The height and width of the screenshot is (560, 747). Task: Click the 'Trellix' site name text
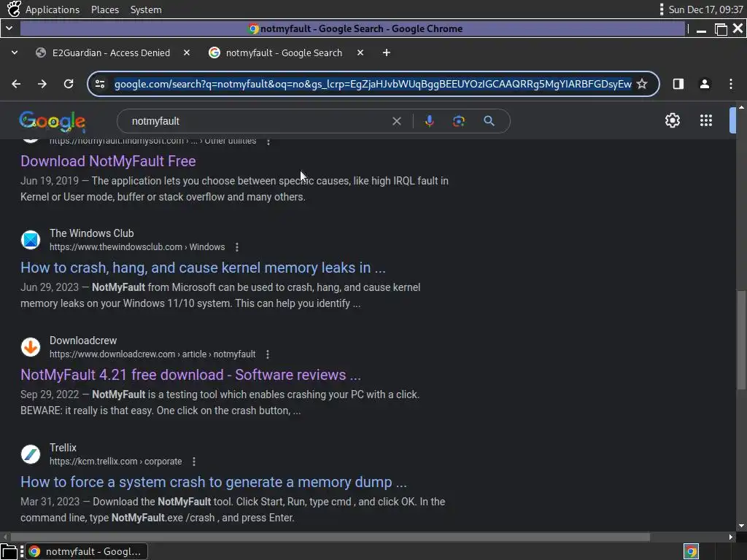point(63,448)
